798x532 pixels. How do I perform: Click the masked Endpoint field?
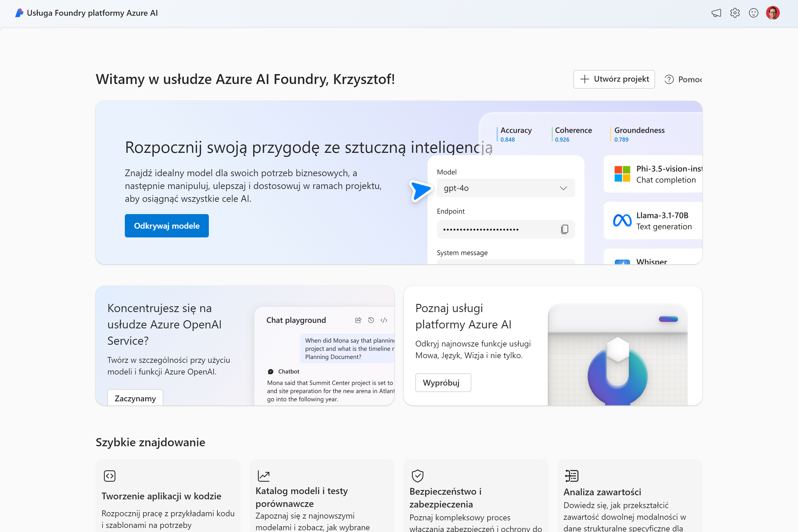[506, 229]
